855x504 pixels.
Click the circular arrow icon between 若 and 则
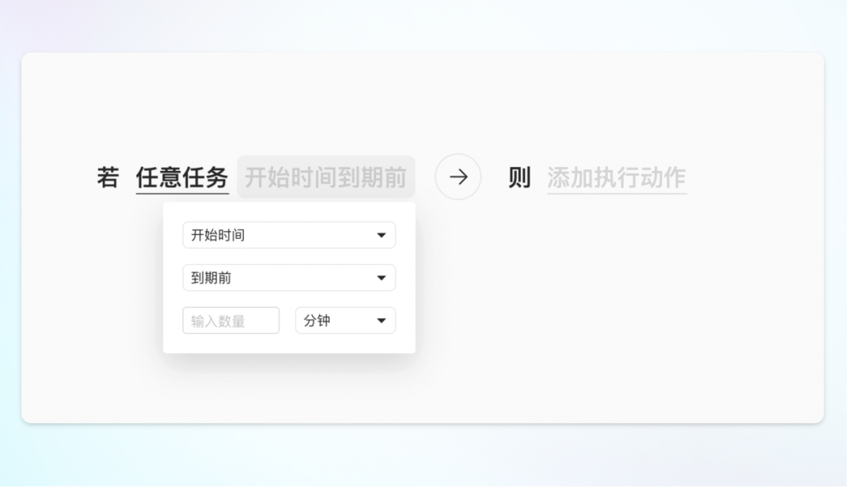(x=458, y=176)
